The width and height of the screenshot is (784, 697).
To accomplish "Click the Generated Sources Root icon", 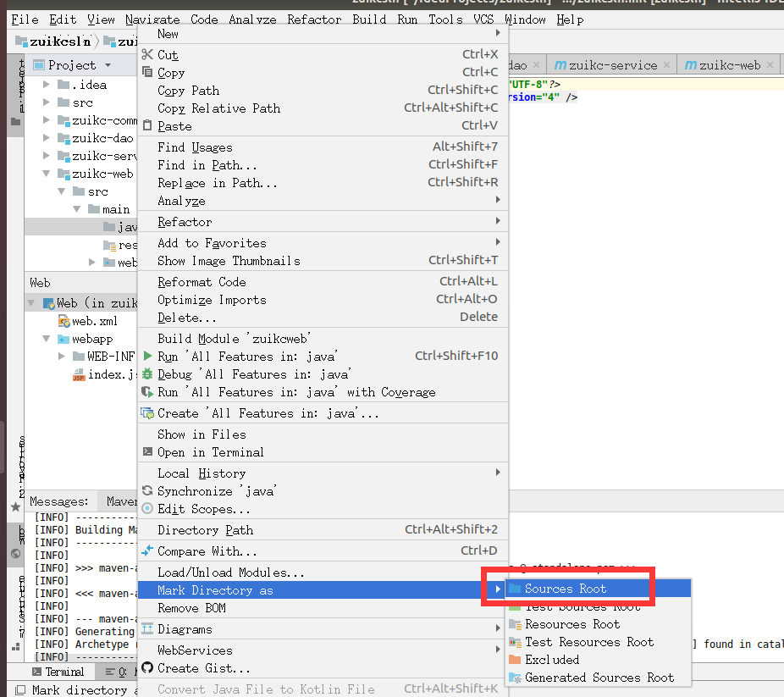I will 515,678.
